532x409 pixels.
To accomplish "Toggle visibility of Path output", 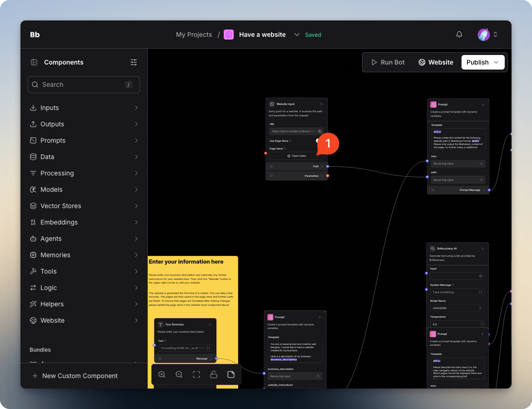I will click(x=271, y=166).
